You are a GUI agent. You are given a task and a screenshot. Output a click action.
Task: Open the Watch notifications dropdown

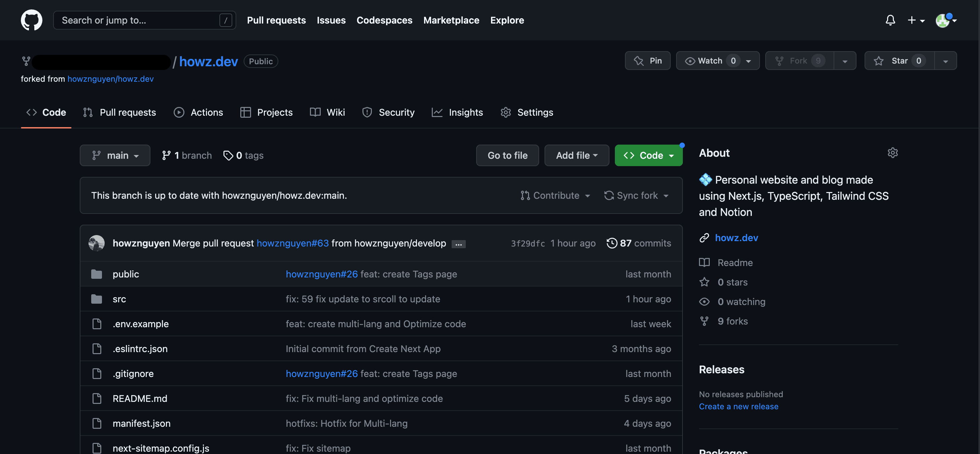(x=717, y=61)
